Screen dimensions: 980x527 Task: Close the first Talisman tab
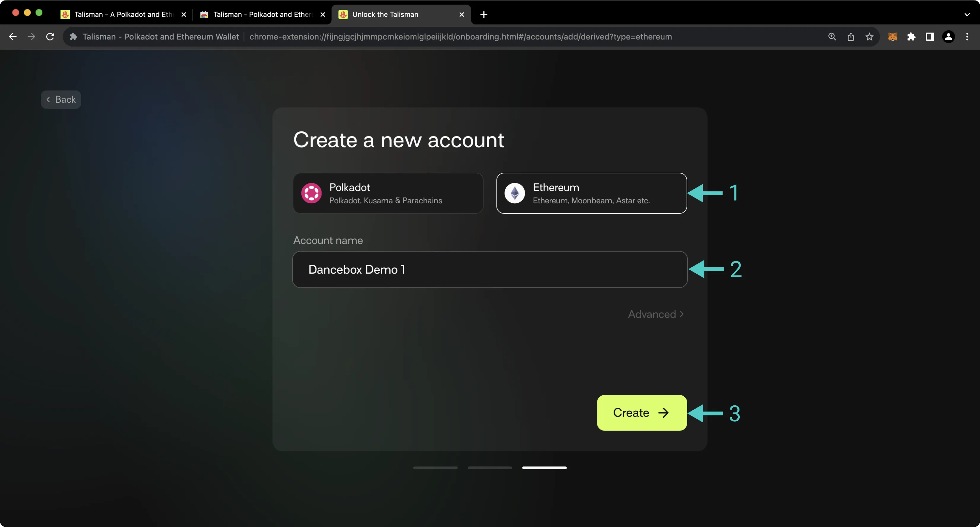(184, 15)
